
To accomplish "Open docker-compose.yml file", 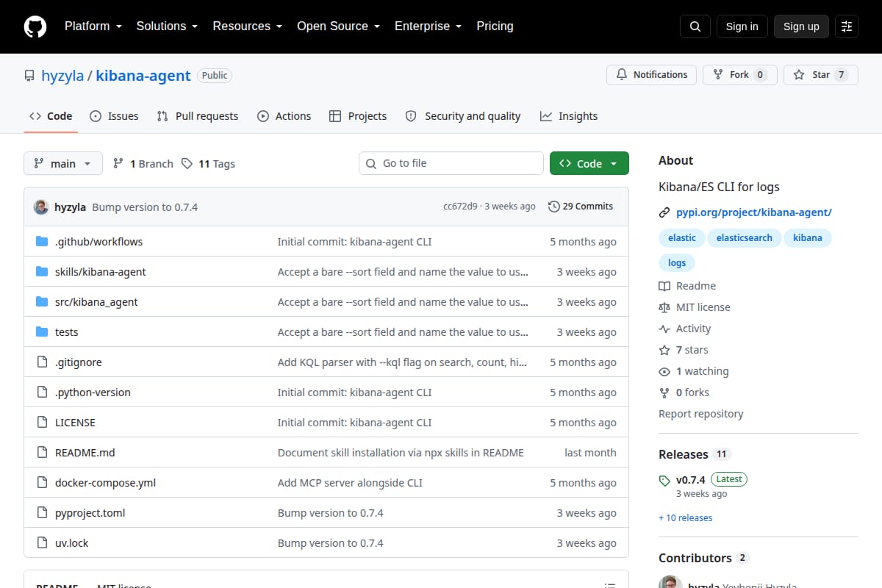I will [x=105, y=483].
